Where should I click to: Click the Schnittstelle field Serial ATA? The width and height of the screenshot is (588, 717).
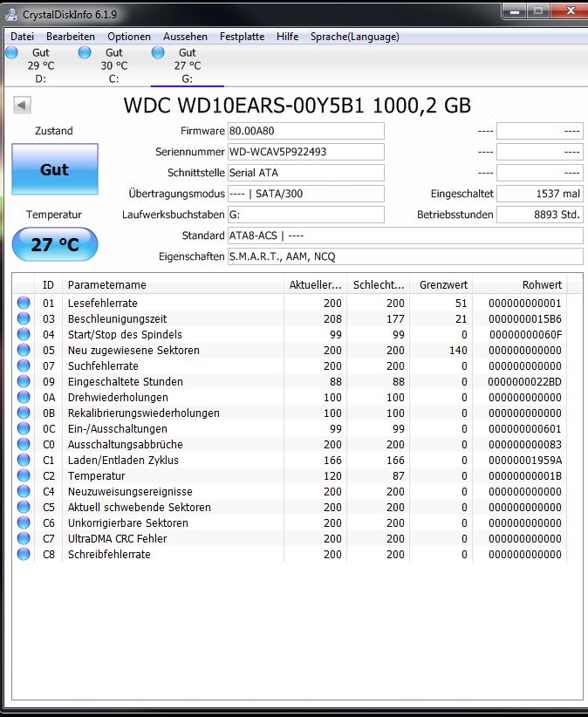coord(306,173)
